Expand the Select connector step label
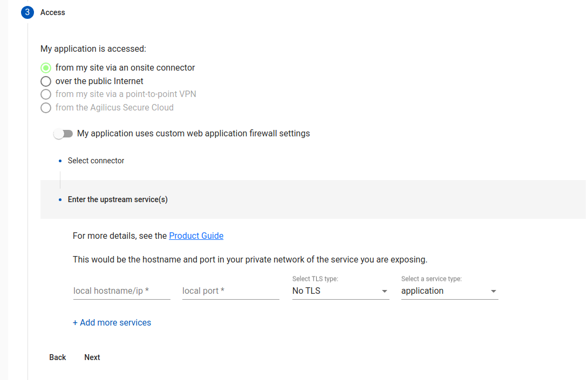Viewport: 588px width, 380px height. tap(96, 161)
